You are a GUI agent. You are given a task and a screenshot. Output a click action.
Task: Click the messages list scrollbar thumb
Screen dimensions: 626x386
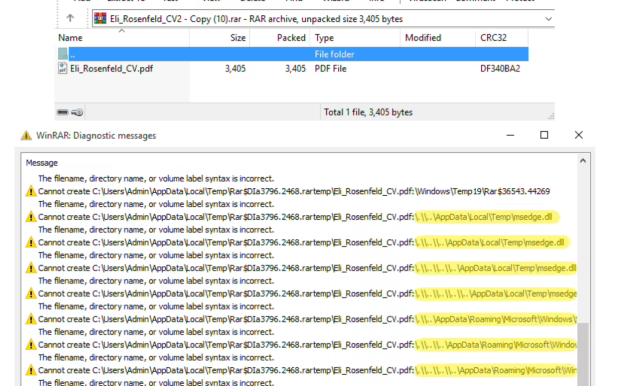coord(583,354)
